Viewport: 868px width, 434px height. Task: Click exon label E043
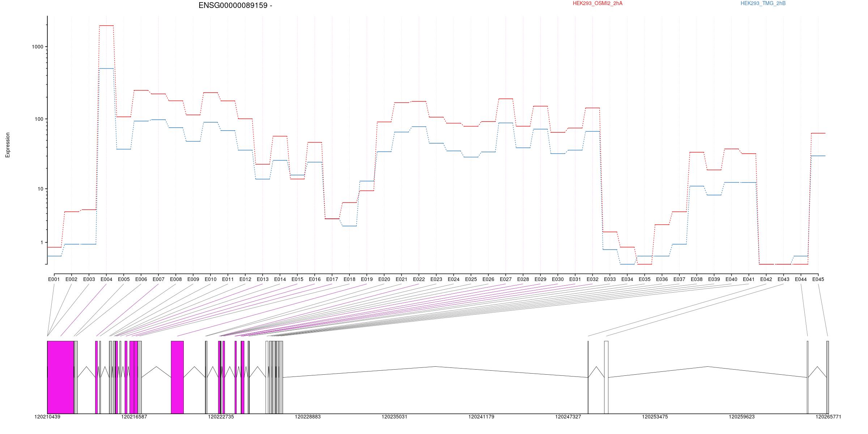tap(783, 279)
